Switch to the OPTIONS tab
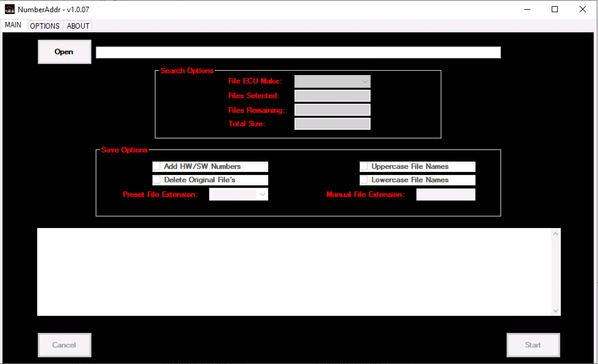Image resolution: width=598 pixels, height=364 pixels. pyautogui.click(x=44, y=26)
